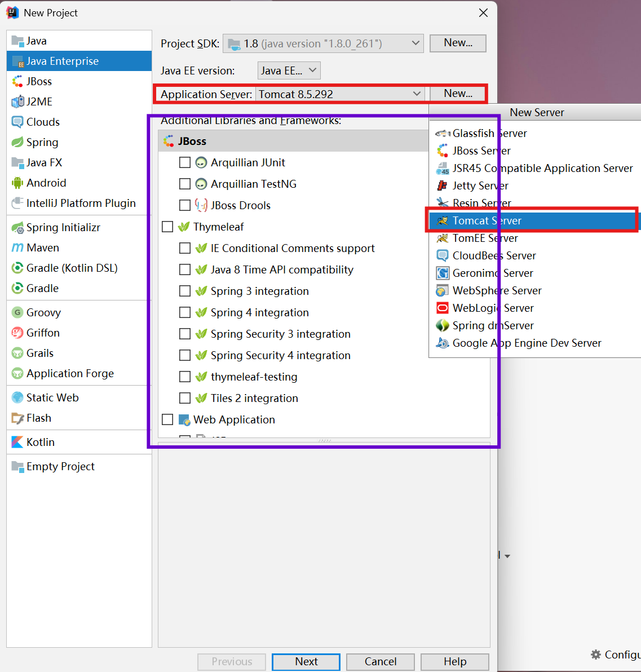This screenshot has height=672, width=641.
Task: Check Spring 4 integration checkbox
Action: (x=185, y=312)
